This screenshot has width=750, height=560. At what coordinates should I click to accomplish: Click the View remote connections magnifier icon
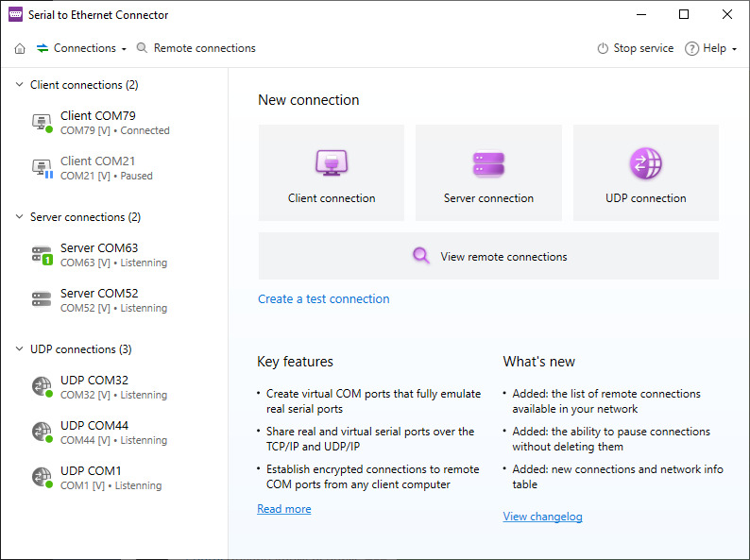[421, 255]
